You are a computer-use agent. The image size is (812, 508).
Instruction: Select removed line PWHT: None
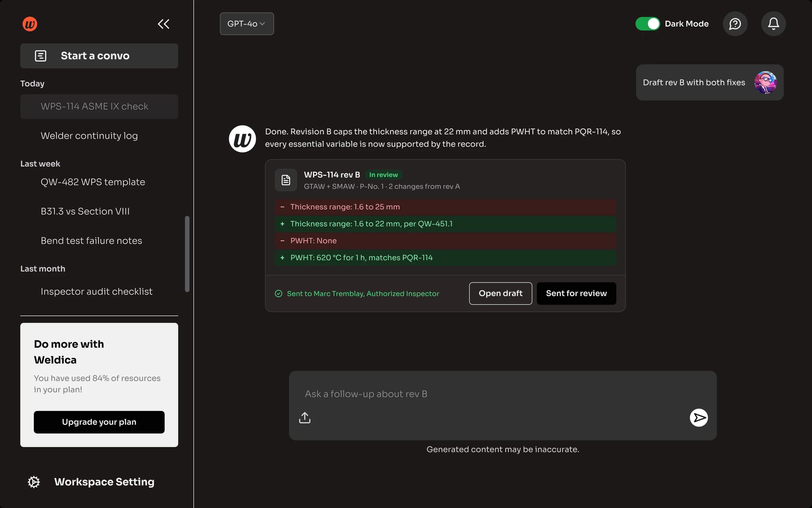point(445,240)
